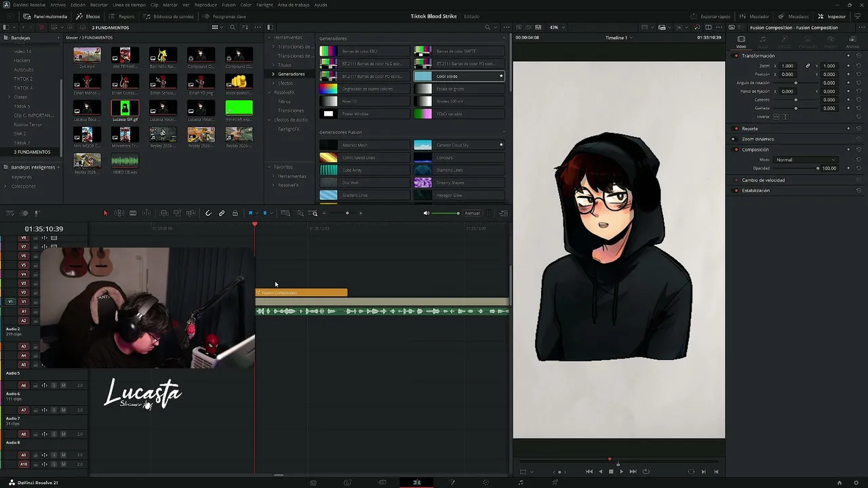The height and width of the screenshot is (488, 868).
Task: Open Biblioteca de sonidos panel
Action: (167, 16)
